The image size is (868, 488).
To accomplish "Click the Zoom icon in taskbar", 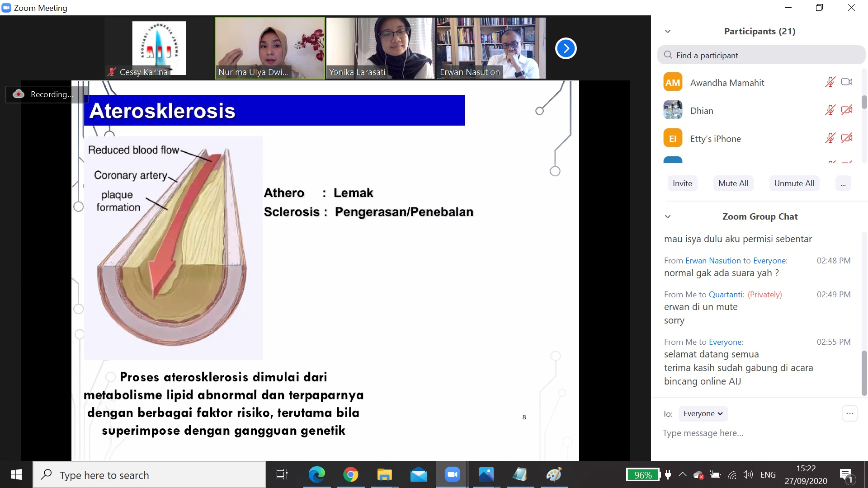I will pos(452,474).
